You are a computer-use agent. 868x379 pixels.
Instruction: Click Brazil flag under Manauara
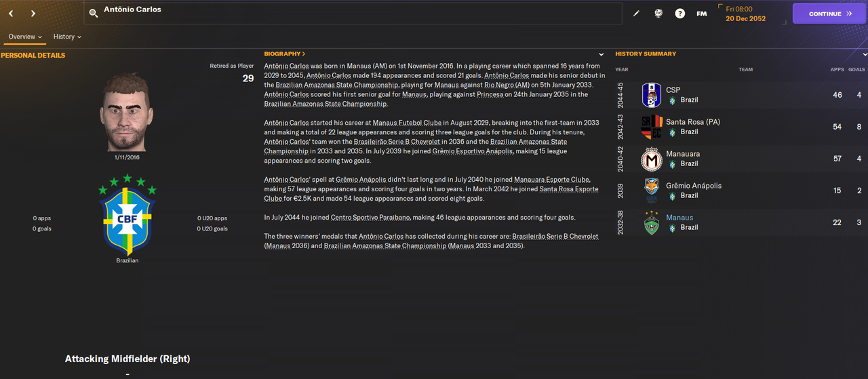click(x=672, y=164)
